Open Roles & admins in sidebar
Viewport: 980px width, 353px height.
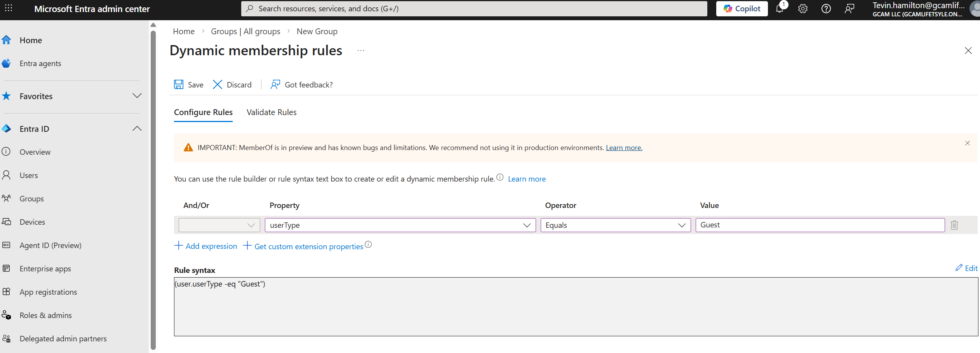pos(45,315)
